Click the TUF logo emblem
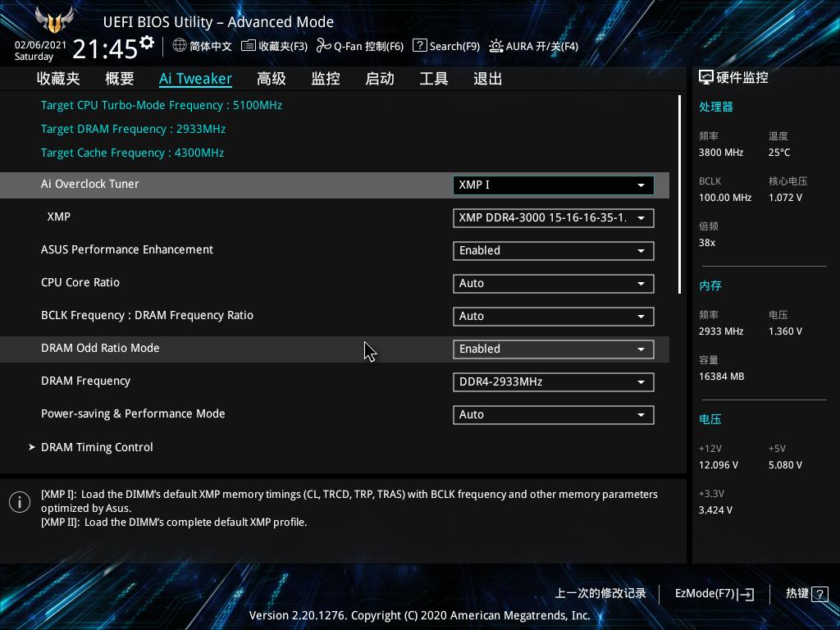 coord(53,21)
